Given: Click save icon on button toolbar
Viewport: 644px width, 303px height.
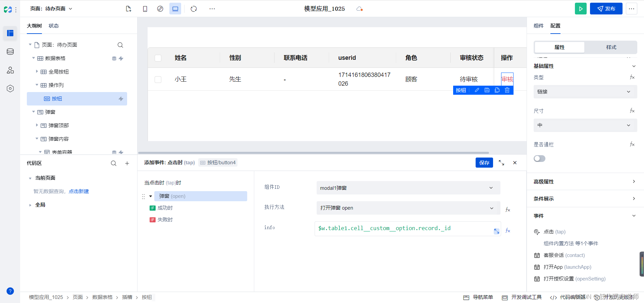Looking at the screenshot, I should click(x=487, y=90).
